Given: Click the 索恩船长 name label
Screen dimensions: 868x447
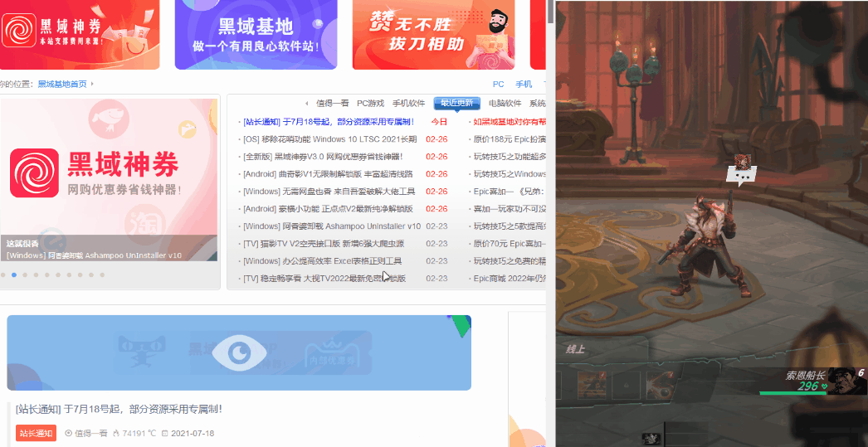Looking at the screenshot, I should tap(806, 376).
